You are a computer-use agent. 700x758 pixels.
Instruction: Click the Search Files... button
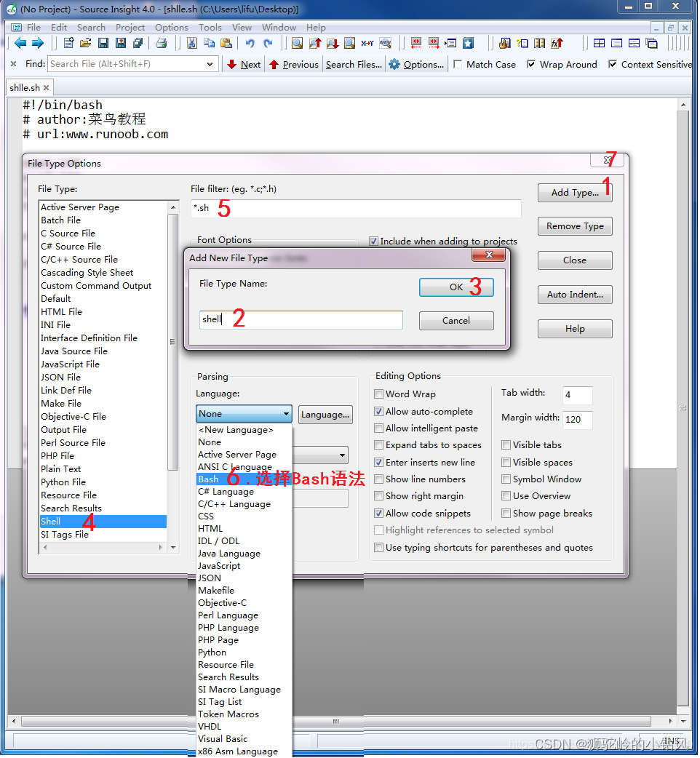(x=354, y=64)
